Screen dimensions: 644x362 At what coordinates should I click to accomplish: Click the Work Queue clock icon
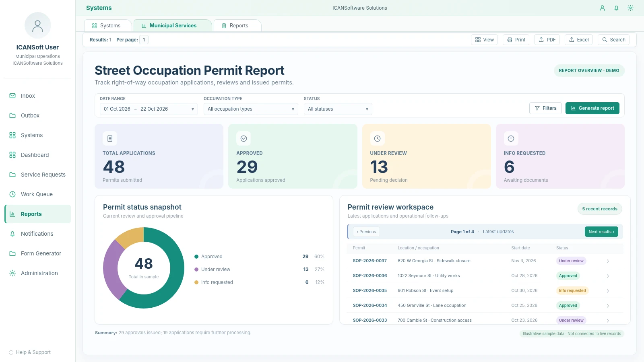pyautogui.click(x=12, y=194)
